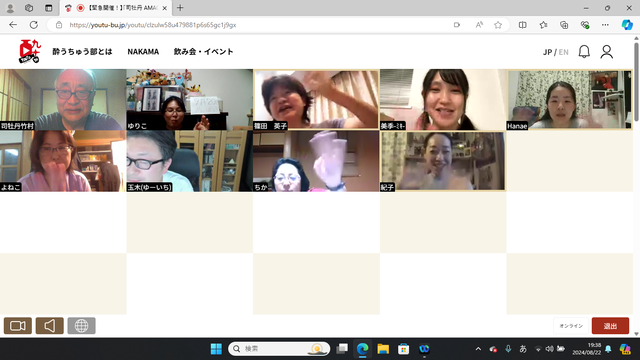Screen dimensions: 640x360
Task: Click the address bar URL
Action: [153, 25]
